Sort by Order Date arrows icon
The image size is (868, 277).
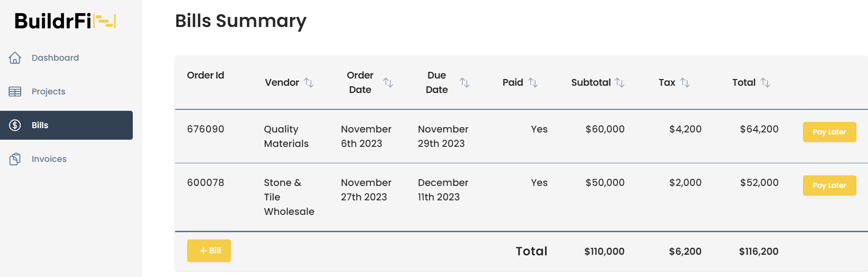click(x=388, y=83)
